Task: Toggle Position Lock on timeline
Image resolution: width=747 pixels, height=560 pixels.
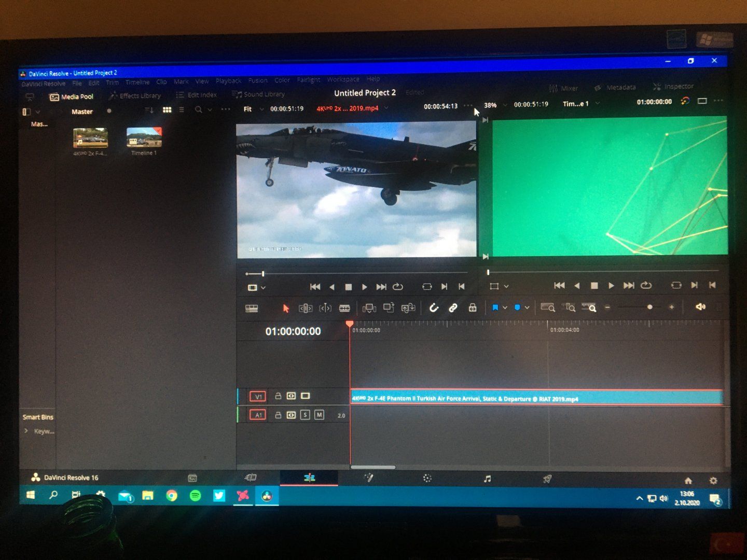Action: [473, 308]
